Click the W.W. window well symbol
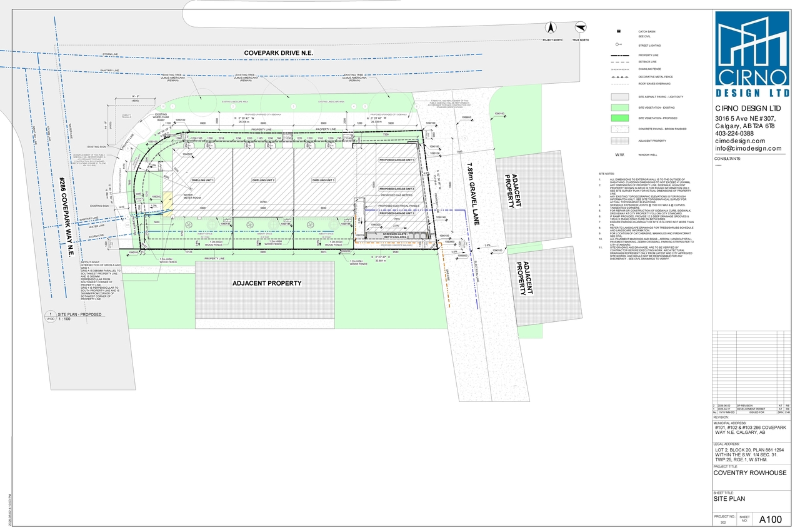The image size is (800, 532). [620, 156]
